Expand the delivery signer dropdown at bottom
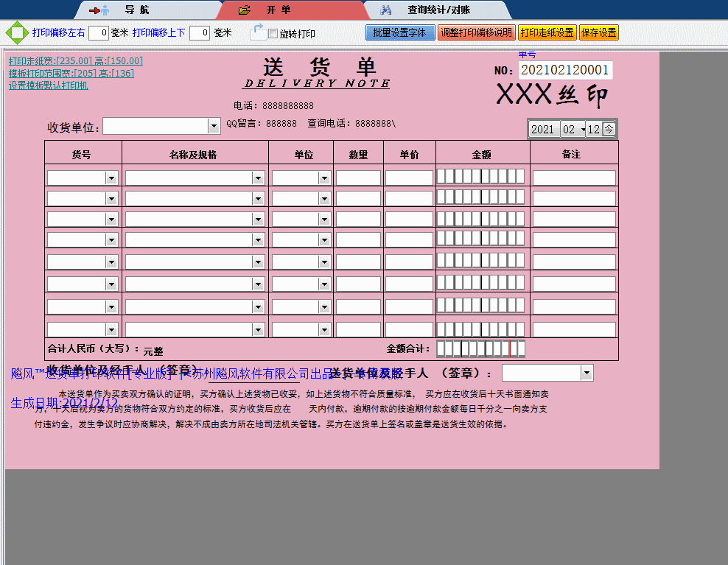 587,373
